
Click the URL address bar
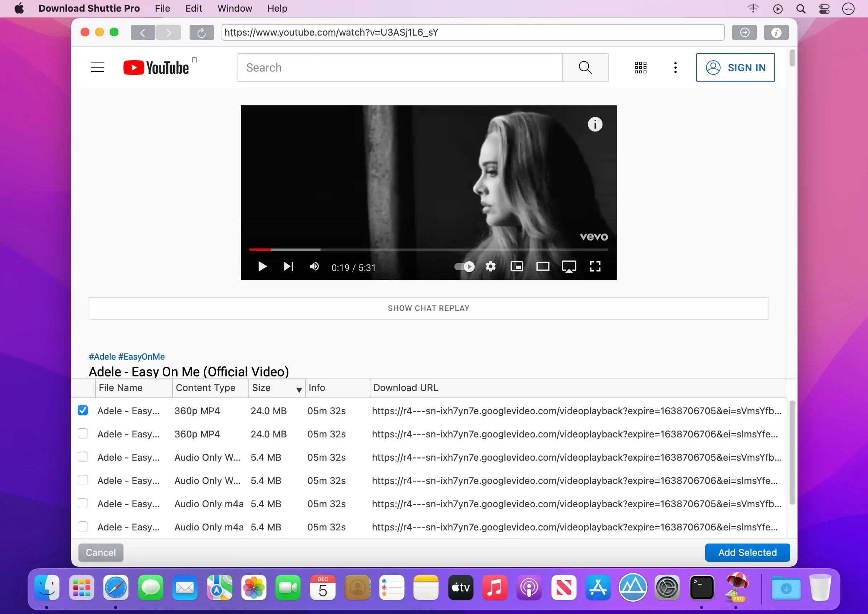tap(473, 32)
